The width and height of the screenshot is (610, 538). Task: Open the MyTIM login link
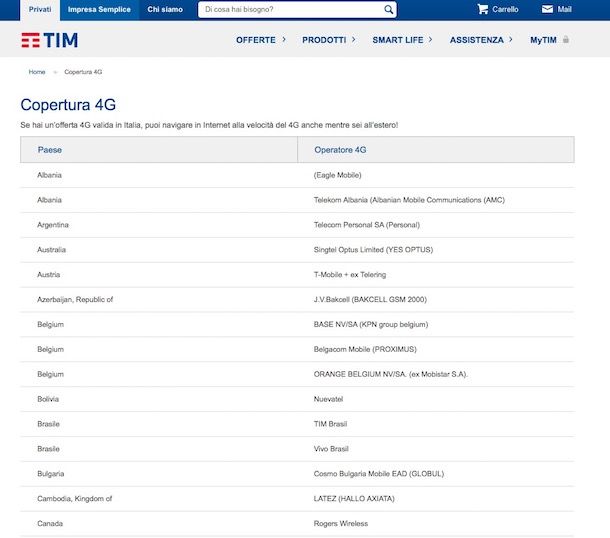click(543, 40)
